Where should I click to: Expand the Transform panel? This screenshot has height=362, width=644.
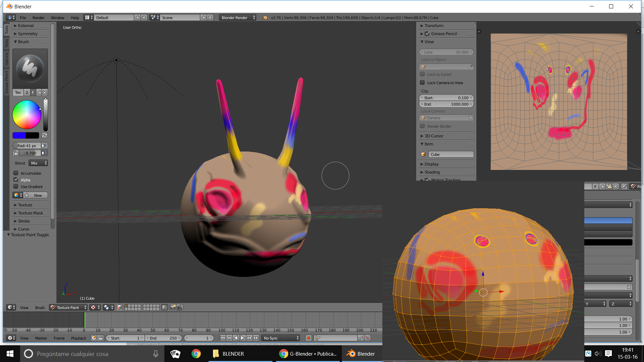point(434,25)
